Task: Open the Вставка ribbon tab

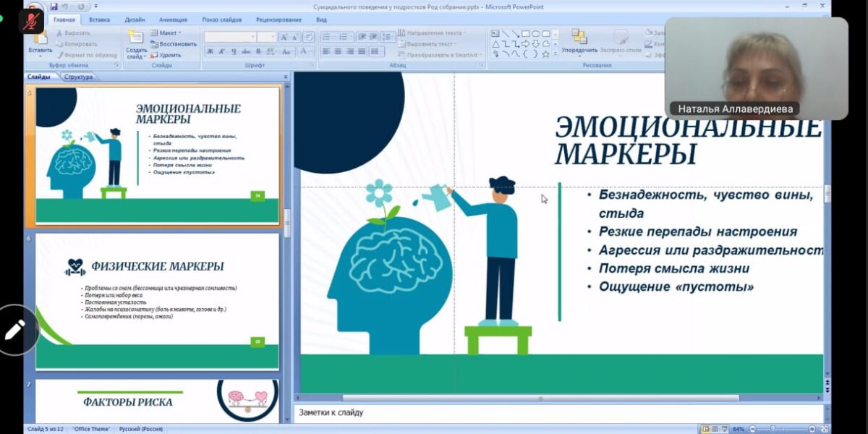Action: [99, 20]
